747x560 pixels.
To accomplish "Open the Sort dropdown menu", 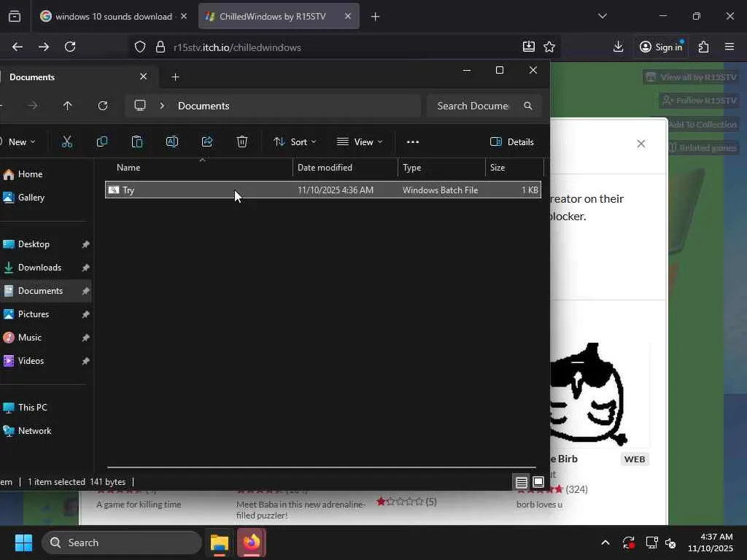I will click(x=295, y=142).
